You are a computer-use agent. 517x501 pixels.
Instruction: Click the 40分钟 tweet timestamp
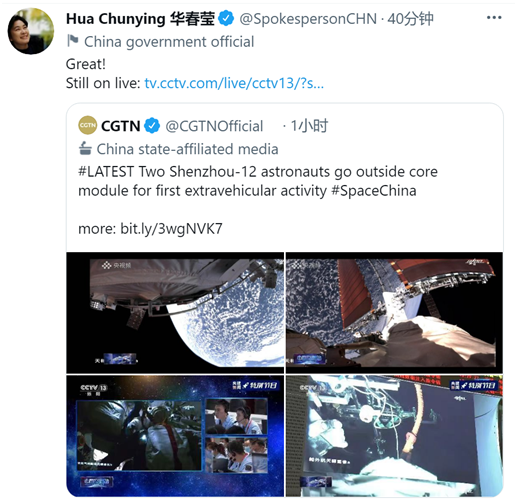pyautogui.click(x=410, y=19)
